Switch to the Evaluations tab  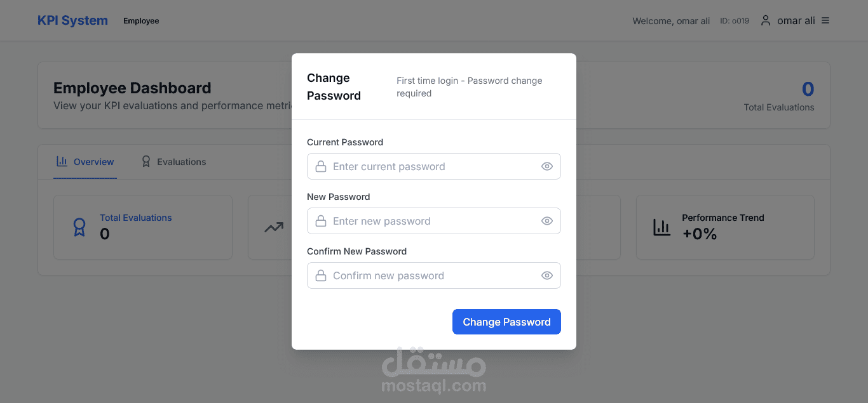click(x=173, y=162)
